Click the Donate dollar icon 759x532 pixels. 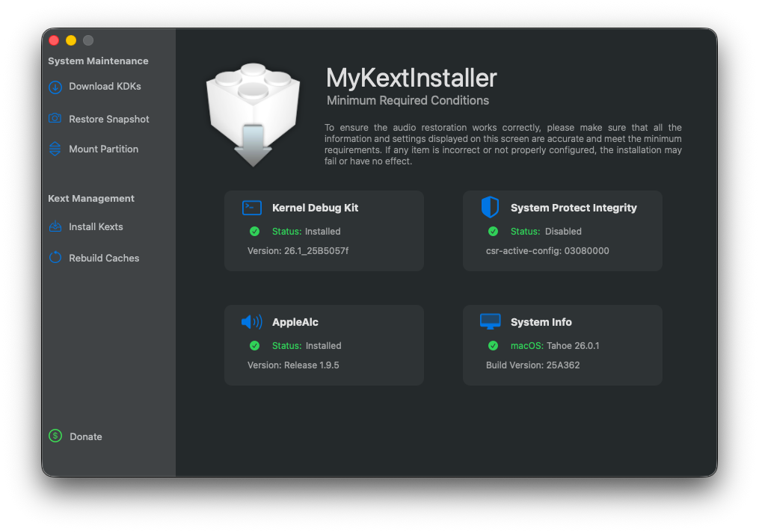(55, 436)
